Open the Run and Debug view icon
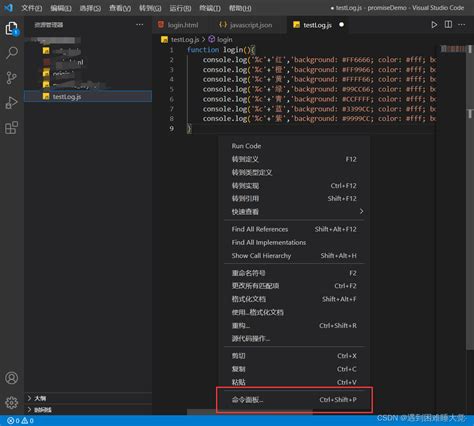 click(x=12, y=103)
